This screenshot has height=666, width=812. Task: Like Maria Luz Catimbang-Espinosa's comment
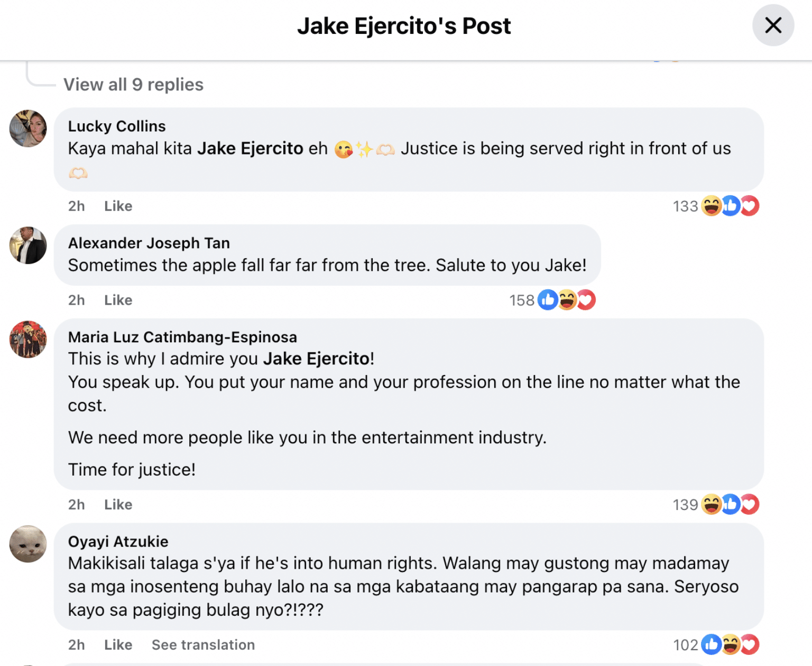click(117, 505)
